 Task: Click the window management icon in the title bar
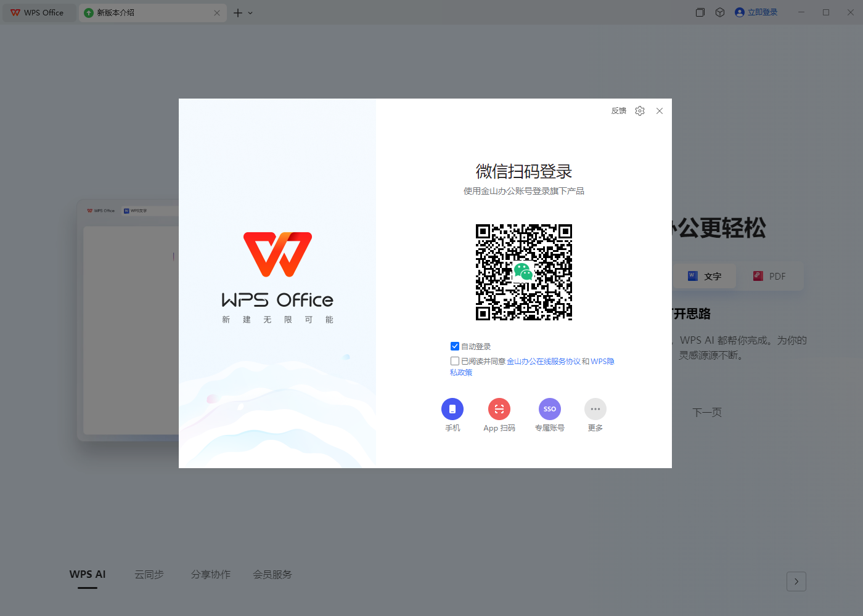click(700, 12)
